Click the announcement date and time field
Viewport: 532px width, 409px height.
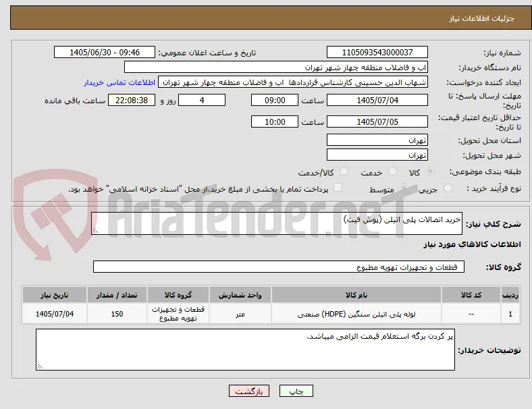(105, 52)
